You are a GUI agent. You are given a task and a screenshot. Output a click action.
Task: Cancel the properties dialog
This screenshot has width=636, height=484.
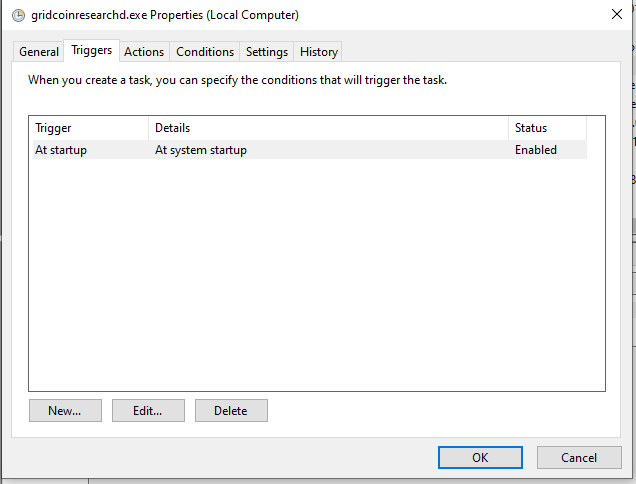[x=579, y=458]
